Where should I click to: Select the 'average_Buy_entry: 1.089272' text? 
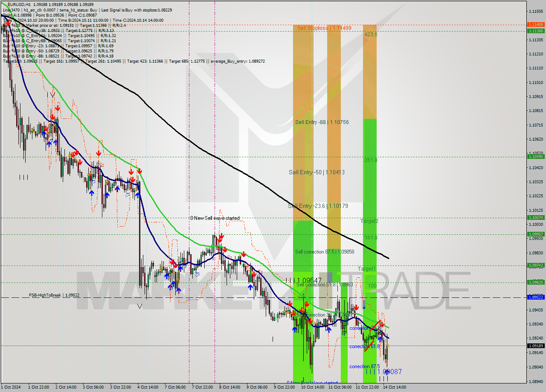click(x=237, y=61)
